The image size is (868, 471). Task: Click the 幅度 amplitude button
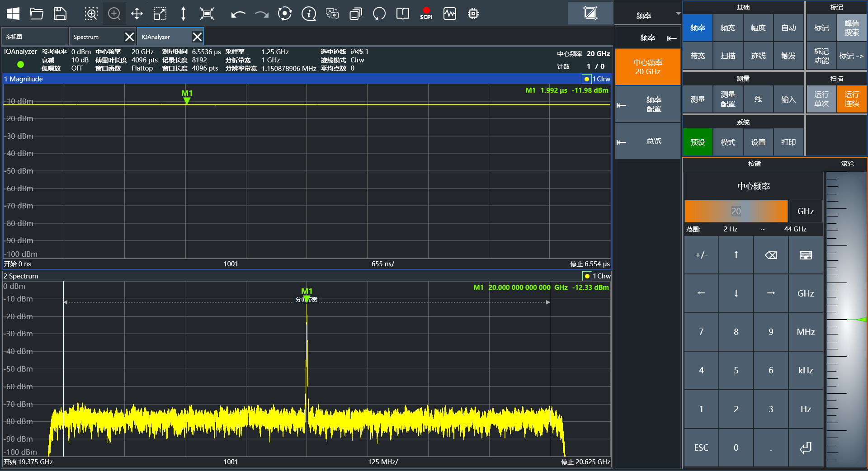click(758, 28)
